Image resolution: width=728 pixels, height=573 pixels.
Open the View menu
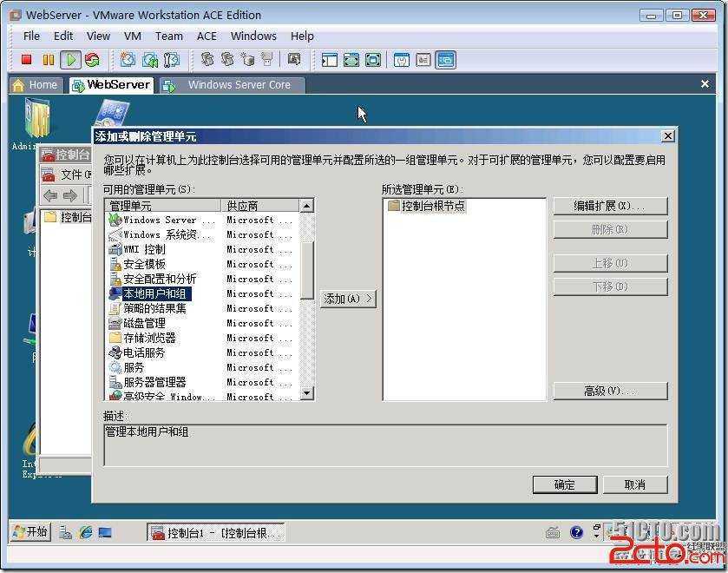98,36
